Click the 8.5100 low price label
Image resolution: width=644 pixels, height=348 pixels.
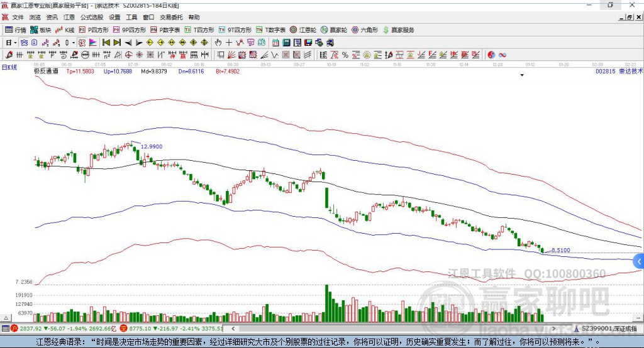[x=560, y=250]
